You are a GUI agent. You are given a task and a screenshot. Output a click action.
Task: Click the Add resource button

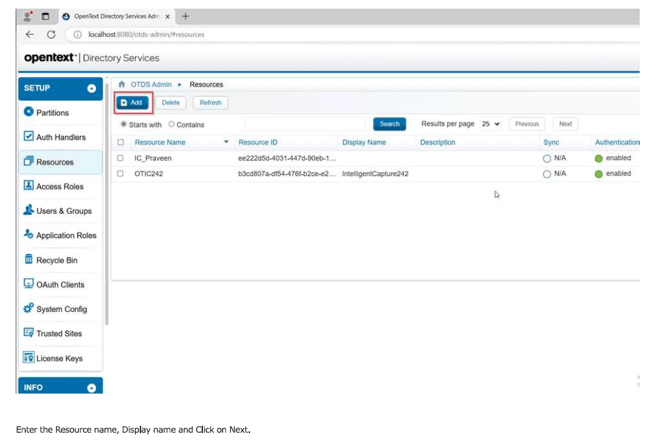click(x=132, y=102)
